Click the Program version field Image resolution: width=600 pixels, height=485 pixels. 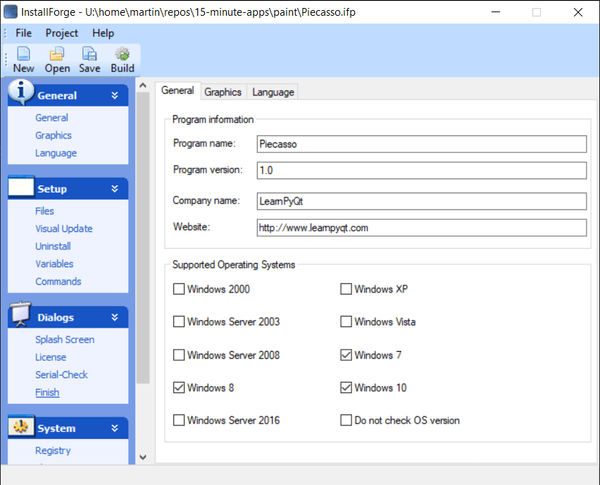(x=422, y=170)
